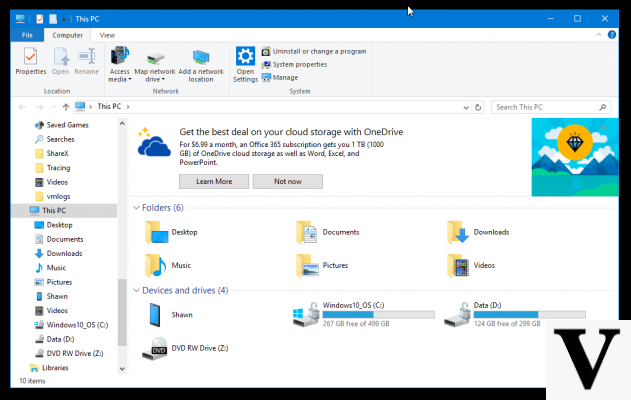Open the Videos folder icon in Folders

pos(458,266)
